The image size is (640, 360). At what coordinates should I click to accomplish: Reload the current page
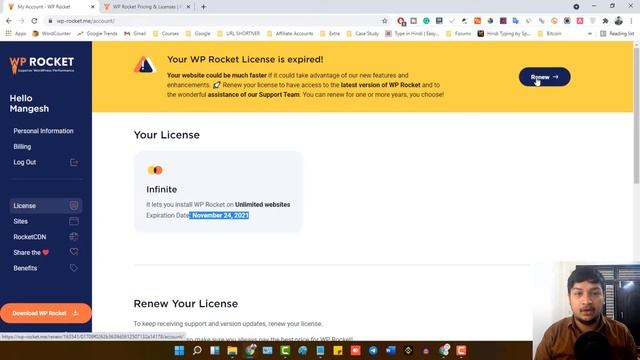[34, 21]
